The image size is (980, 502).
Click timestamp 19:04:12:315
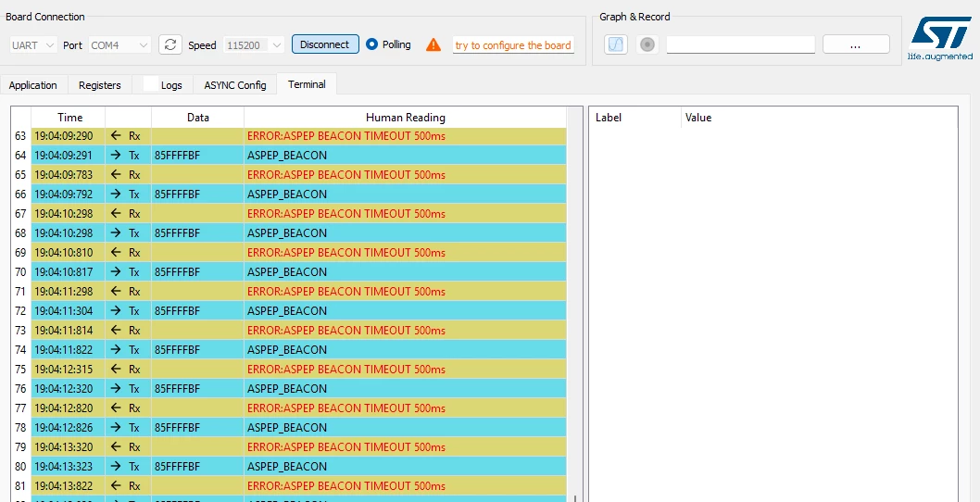[x=63, y=369]
